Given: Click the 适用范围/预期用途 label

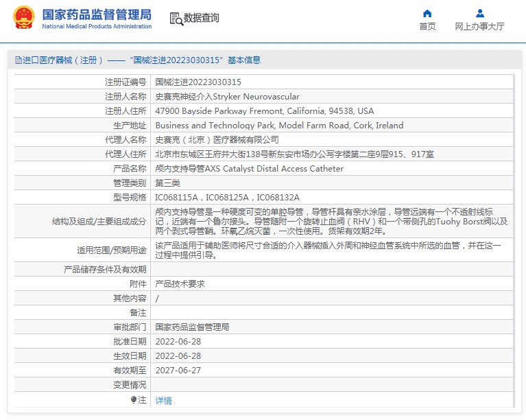Looking at the screenshot, I should (111, 250).
